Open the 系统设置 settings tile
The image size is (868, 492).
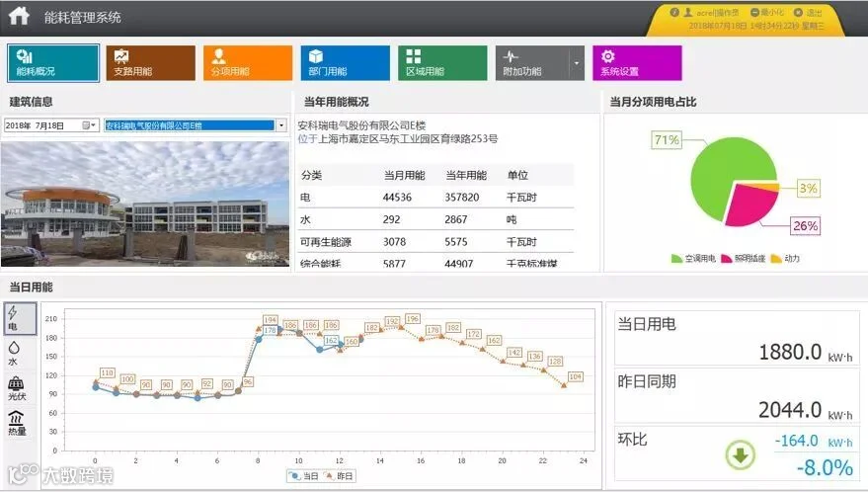(637, 63)
